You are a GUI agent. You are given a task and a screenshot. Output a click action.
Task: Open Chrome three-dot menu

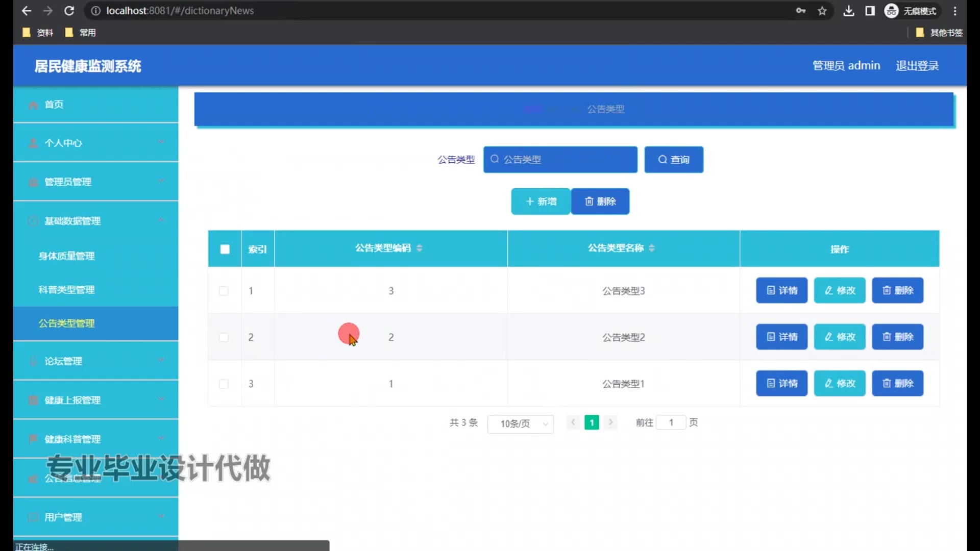click(955, 11)
